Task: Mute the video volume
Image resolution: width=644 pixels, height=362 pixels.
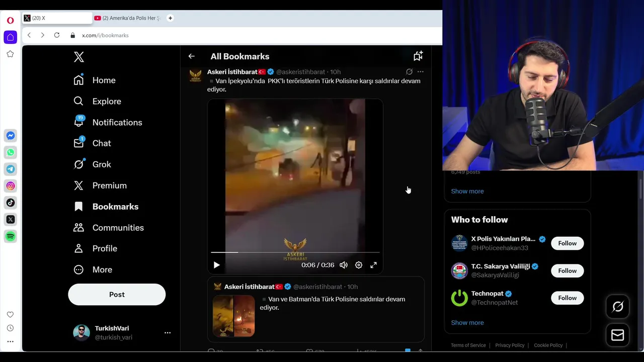Action: click(344, 265)
